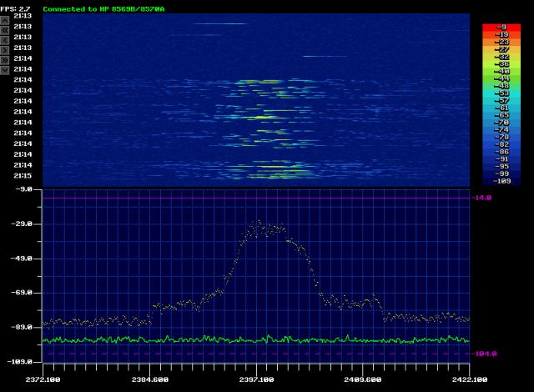Image resolution: width=534 pixels, height=392 pixels.
Task: Click the -29.0 amplitude axis label
Action: [x=23, y=224]
